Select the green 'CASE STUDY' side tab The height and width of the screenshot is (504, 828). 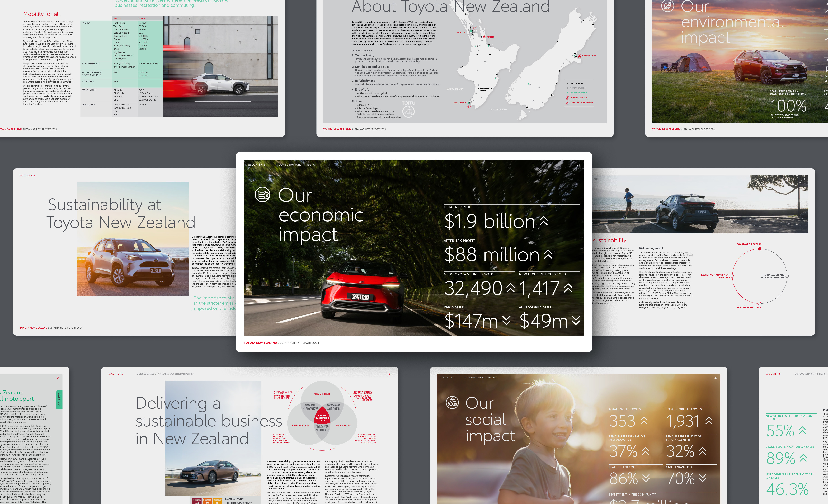(x=59, y=399)
